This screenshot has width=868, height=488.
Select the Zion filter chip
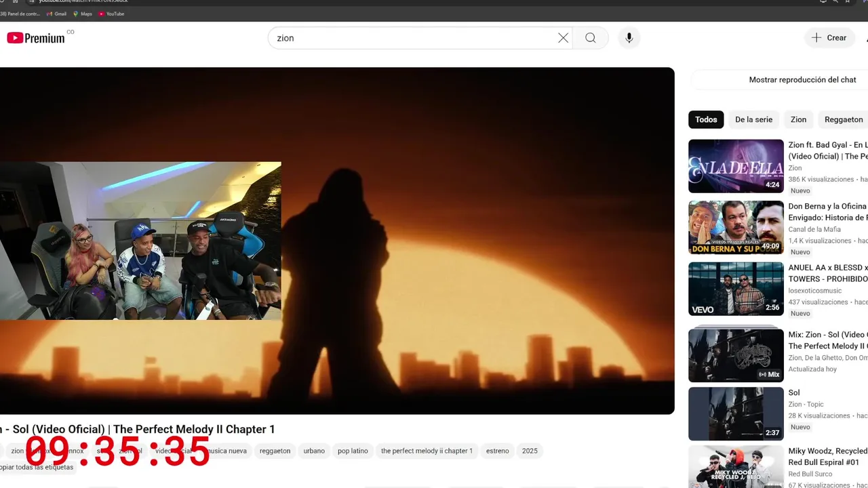pyautogui.click(x=798, y=119)
